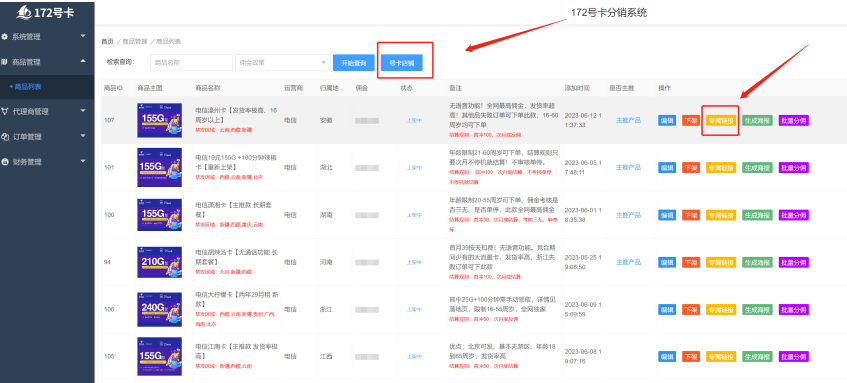847x383 pixels.
Task: Click the 归属地 cell 安徽
Action: click(326, 120)
